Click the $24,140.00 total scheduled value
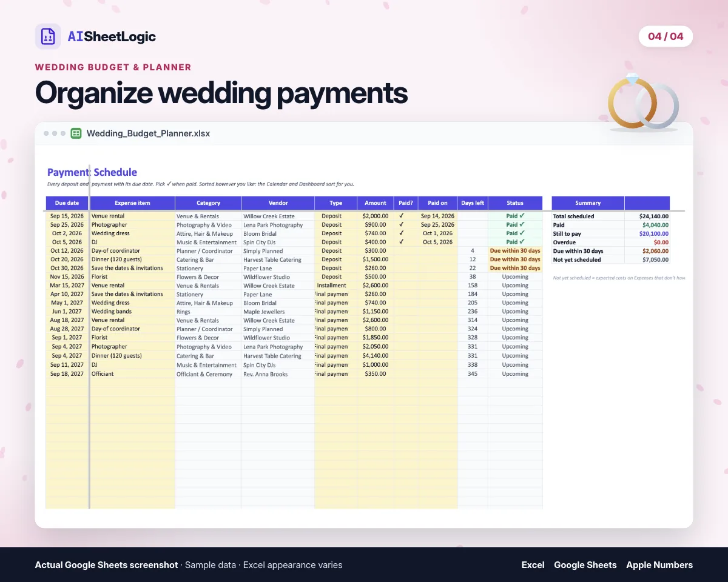This screenshot has height=582, width=728. [654, 216]
